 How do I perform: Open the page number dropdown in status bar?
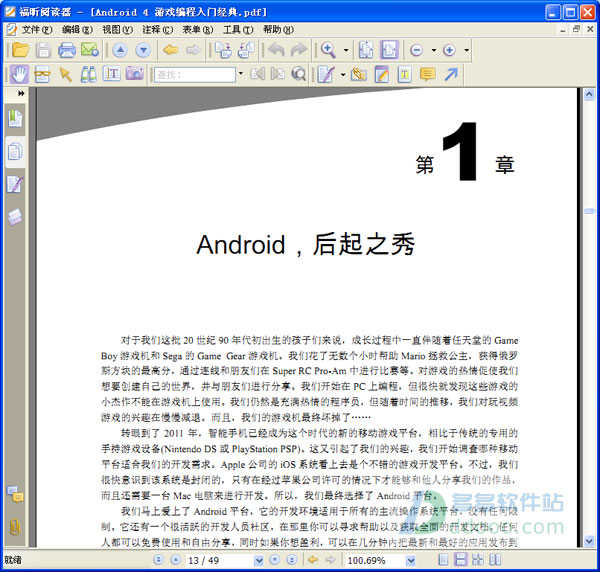point(259,561)
